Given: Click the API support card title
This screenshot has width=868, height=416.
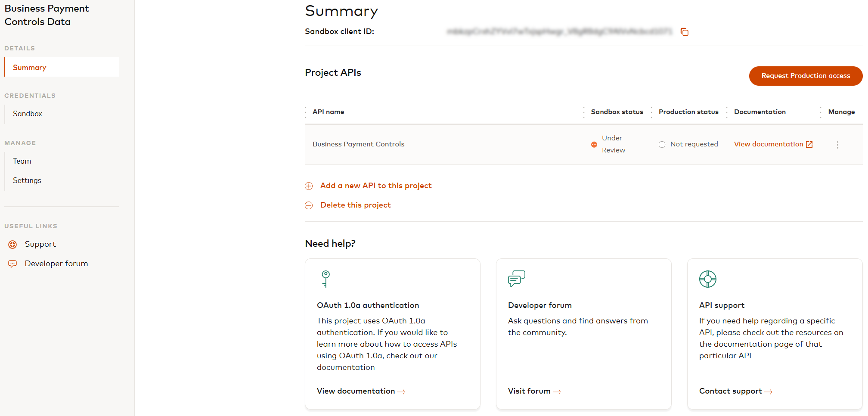Looking at the screenshot, I should coord(722,305).
